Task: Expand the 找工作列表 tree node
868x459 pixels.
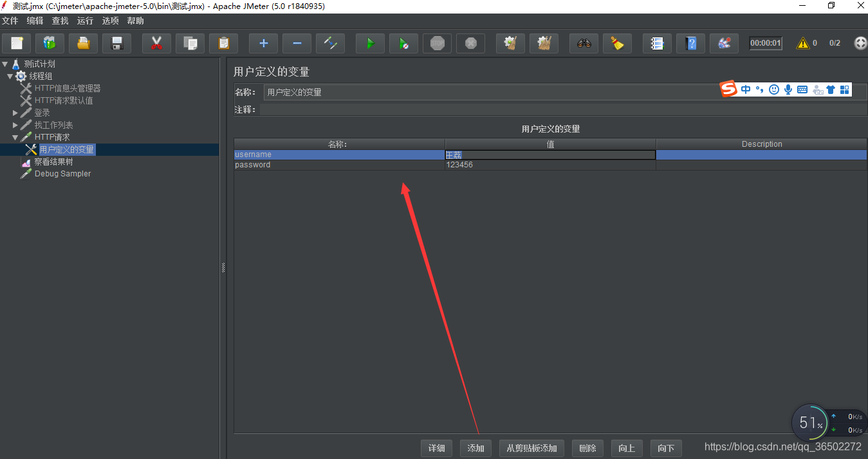Action: point(15,125)
